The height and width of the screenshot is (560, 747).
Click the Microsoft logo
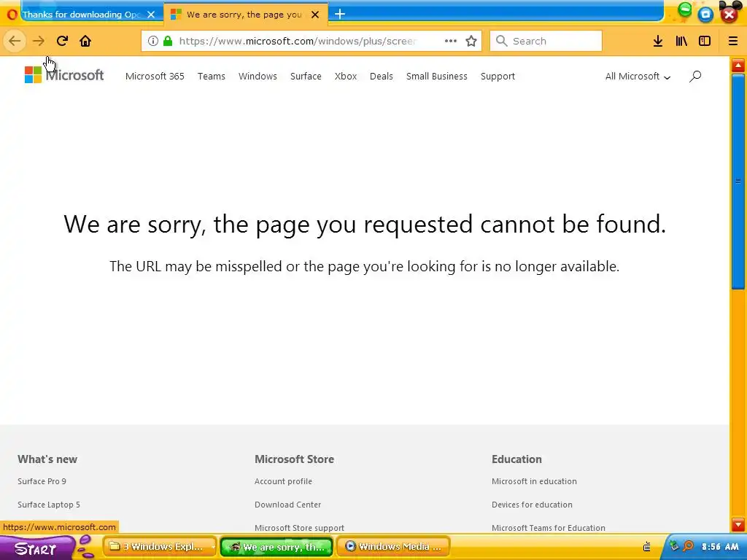[x=64, y=75]
